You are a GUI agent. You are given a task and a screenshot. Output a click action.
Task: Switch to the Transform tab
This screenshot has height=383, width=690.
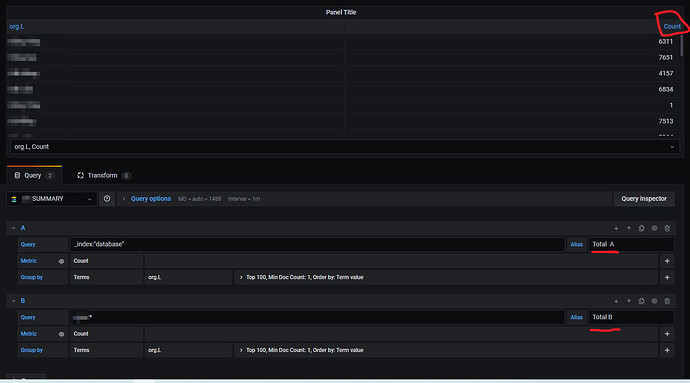pos(103,176)
